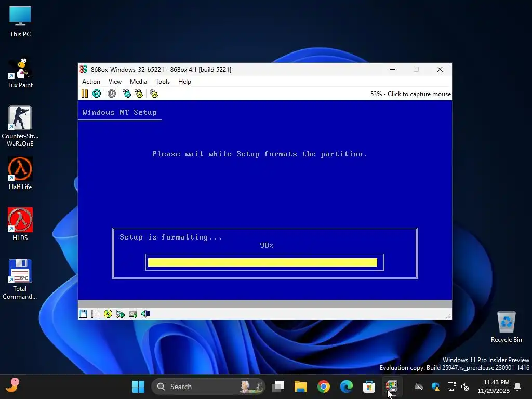Click the CD-ROM disc status bar icon
The image size is (532, 399).
click(x=108, y=314)
